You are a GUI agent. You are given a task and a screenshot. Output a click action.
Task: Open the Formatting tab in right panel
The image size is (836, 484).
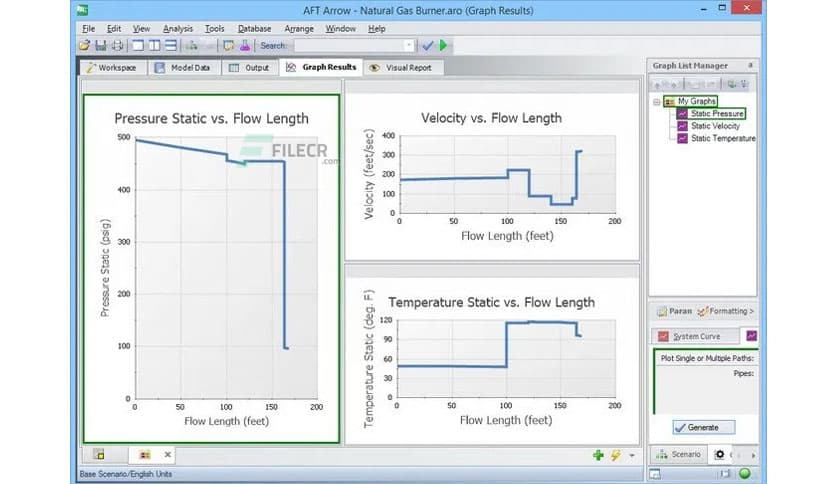(x=726, y=311)
